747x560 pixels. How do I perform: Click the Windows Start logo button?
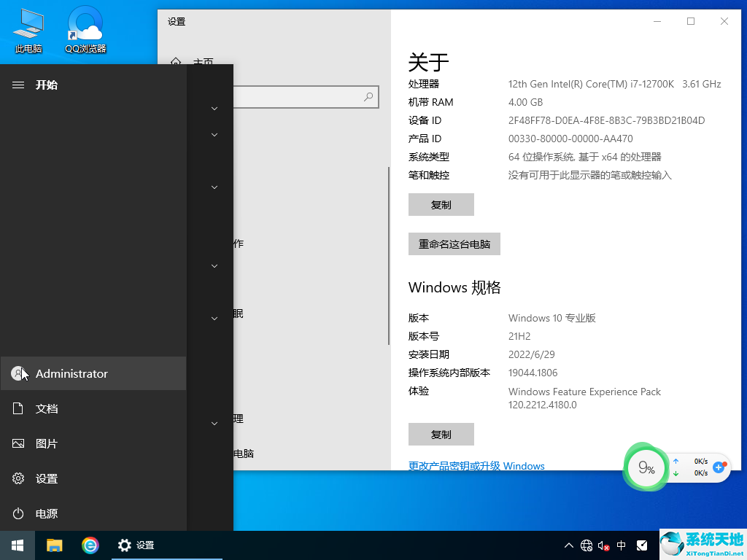click(x=18, y=545)
